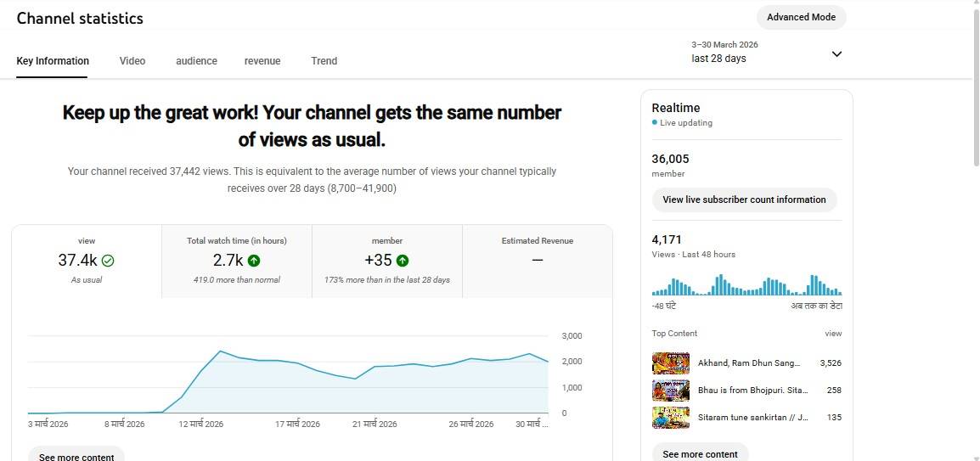Image resolution: width=980 pixels, height=461 pixels.
Task: Click See more content under Top Content
Action: point(700,453)
